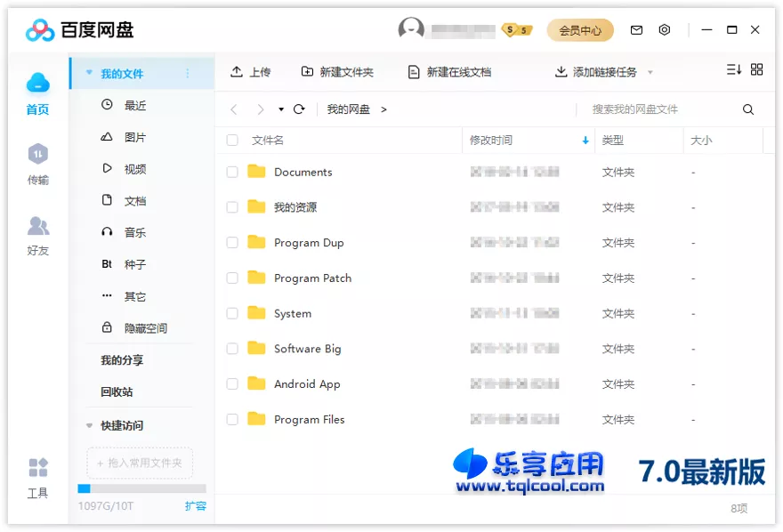The width and height of the screenshot is (783, 532).
Task: Sort by the 类型 column header
Action: point(612,141)
